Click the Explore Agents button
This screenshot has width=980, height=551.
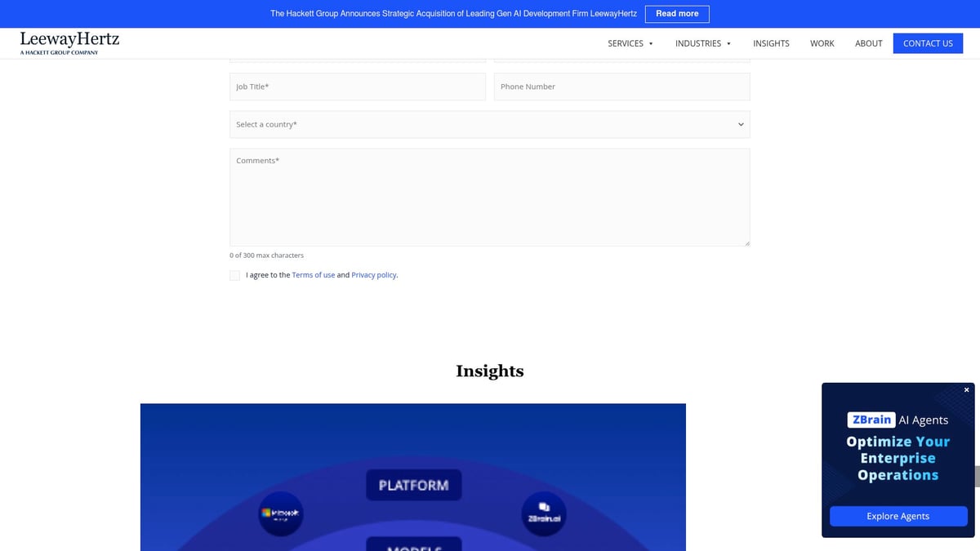click(x=898, y=516)
